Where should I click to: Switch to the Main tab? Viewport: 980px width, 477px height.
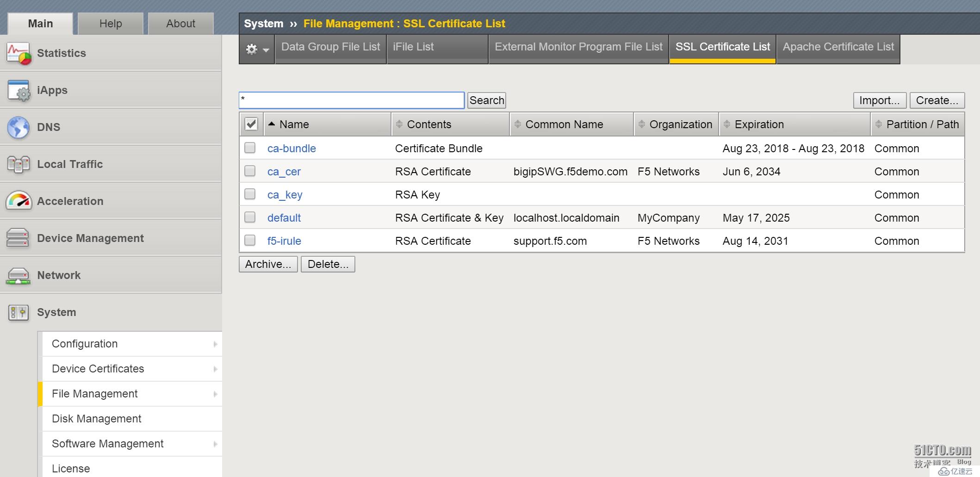click(40, 24)
